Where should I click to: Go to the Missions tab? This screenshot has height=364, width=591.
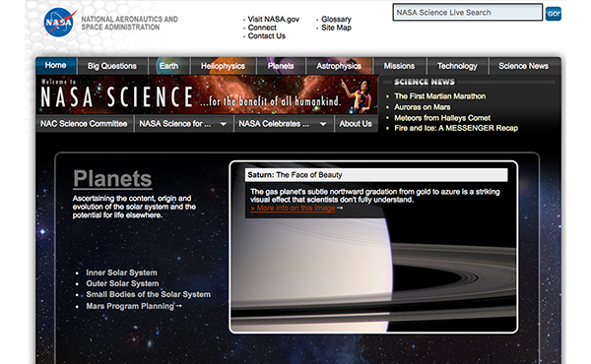pos(399,66)
